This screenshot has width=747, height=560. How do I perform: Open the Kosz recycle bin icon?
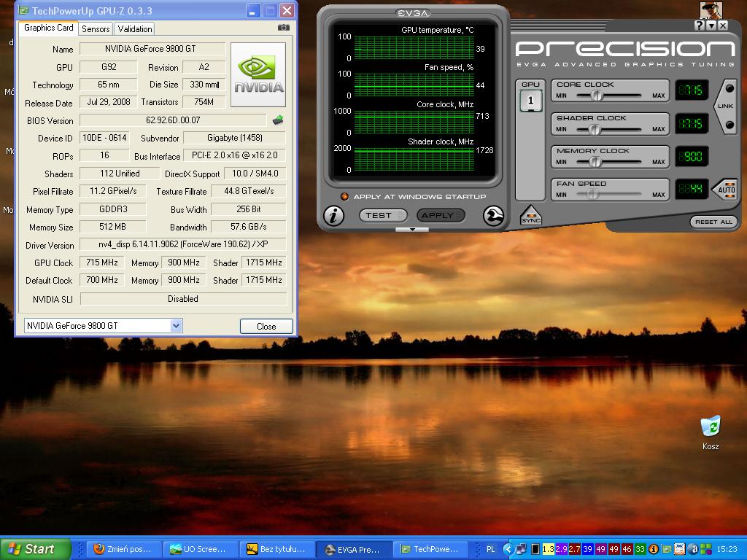pos(710,427)
